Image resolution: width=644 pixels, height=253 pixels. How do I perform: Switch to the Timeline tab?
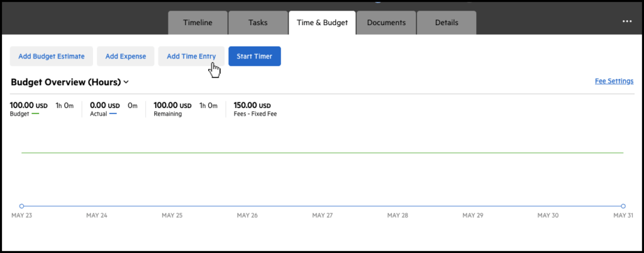197,23
